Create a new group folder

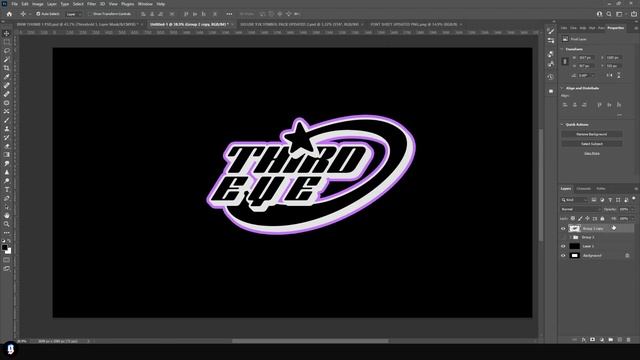(611, 340)
